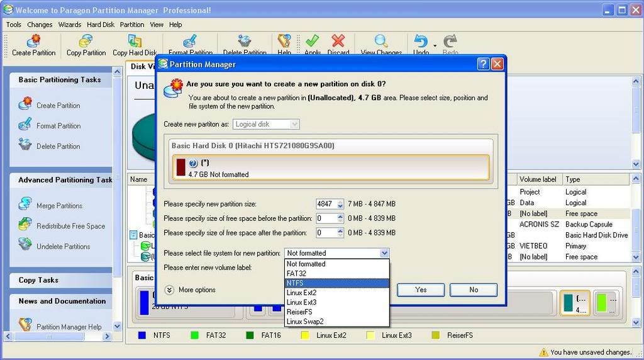Click Format Partition in sidebar tasks
Image resolution: width=644 pixels, height=360 pixels.
[x=58, y=126]
